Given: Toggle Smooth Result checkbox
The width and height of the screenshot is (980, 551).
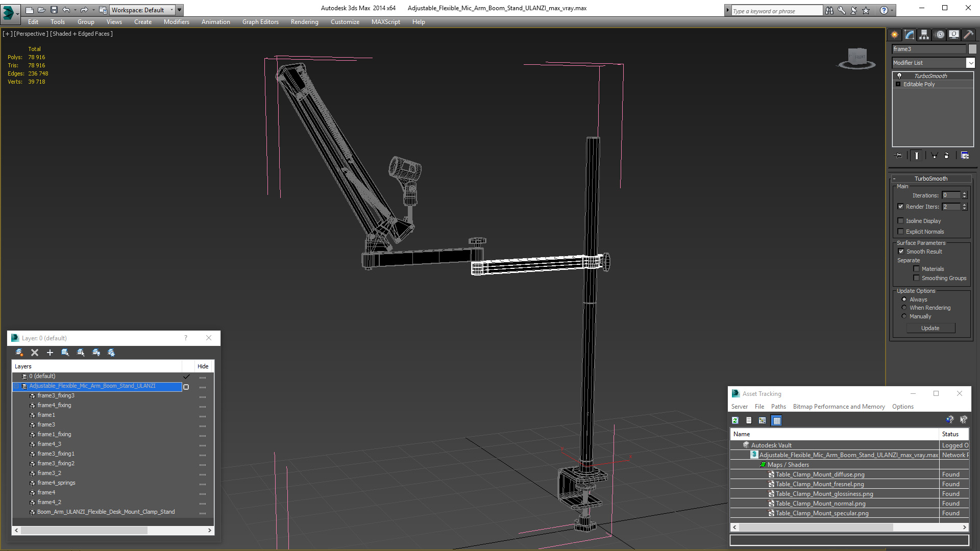Looking at the screenshot, I should tap(901, 252).
